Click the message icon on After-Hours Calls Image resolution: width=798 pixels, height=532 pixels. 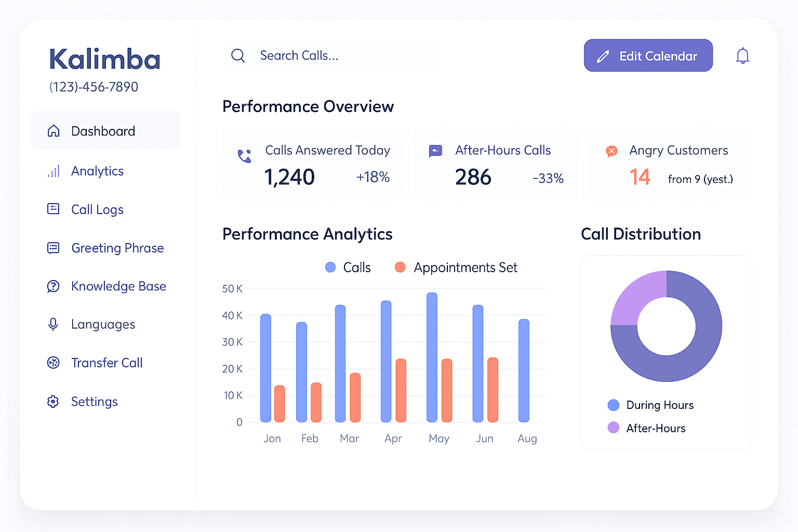tap(435, 151)
